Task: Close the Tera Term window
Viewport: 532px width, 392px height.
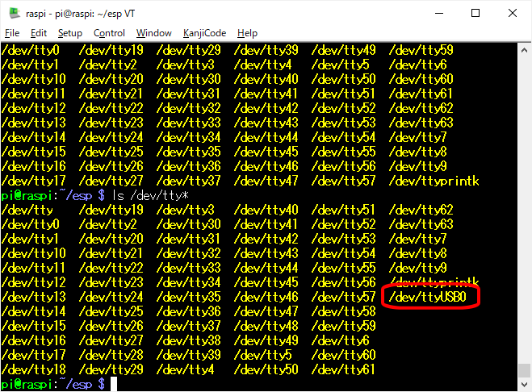Action: point(513,13)
